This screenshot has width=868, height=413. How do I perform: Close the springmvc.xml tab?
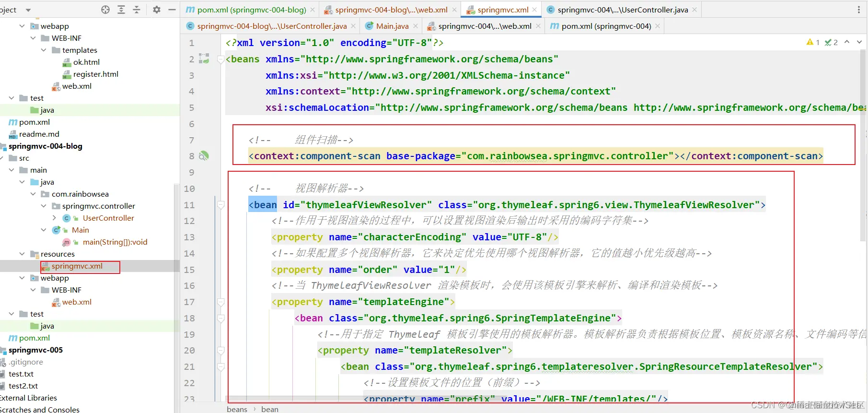click(534, 10)
